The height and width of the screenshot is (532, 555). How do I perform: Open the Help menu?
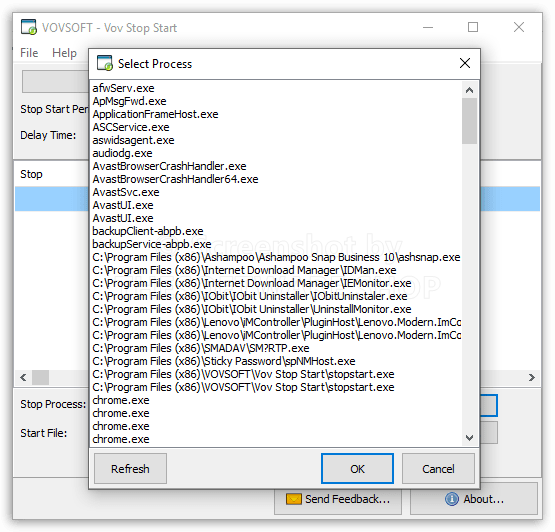(x=64, y=53)
